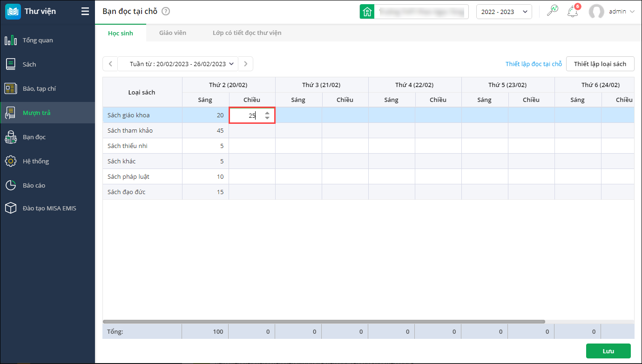Screen dimensions: 642x364
Task: Click the Bạn đọc tại chỗ page title
Action: [130, 12]
